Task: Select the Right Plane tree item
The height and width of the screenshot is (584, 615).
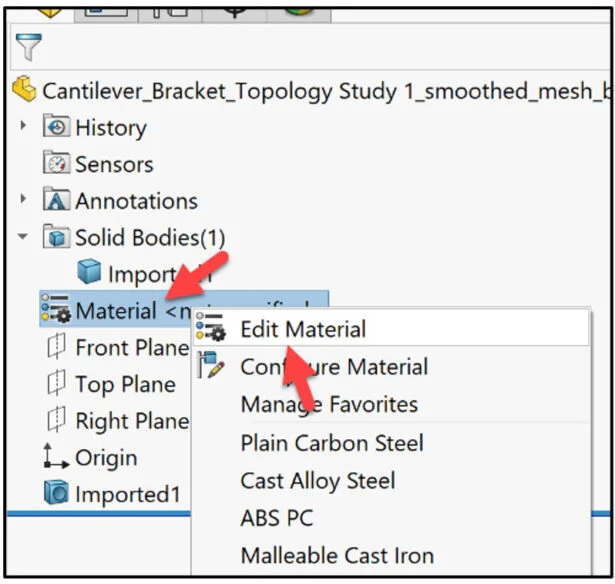Action: click(131, 421)
